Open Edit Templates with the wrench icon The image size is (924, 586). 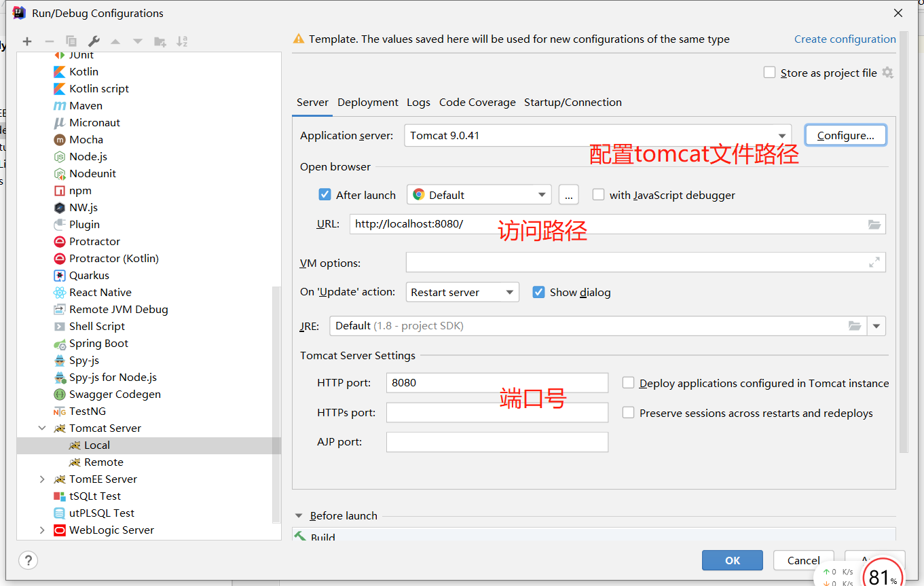[93, 41]
